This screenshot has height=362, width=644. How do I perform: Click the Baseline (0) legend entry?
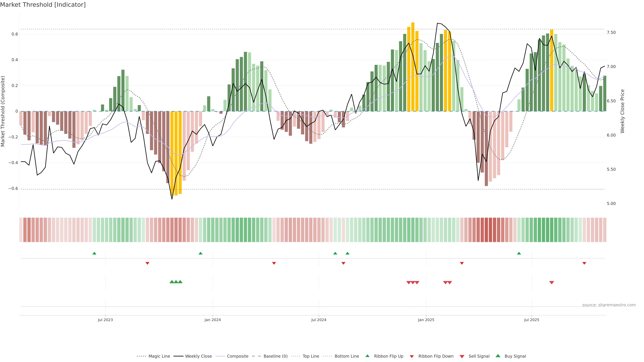click(275, 356)
